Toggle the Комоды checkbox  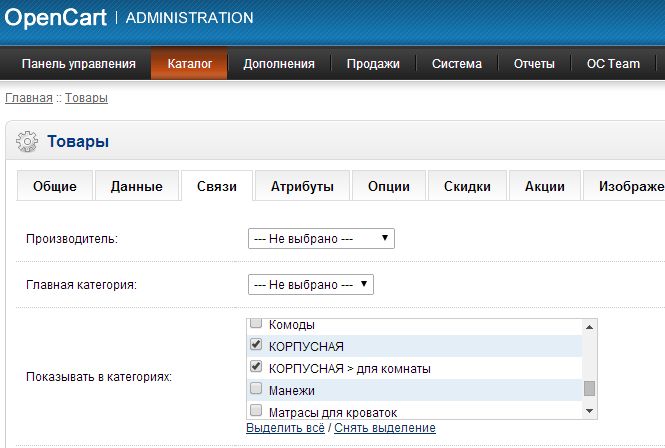coord(256,325)
